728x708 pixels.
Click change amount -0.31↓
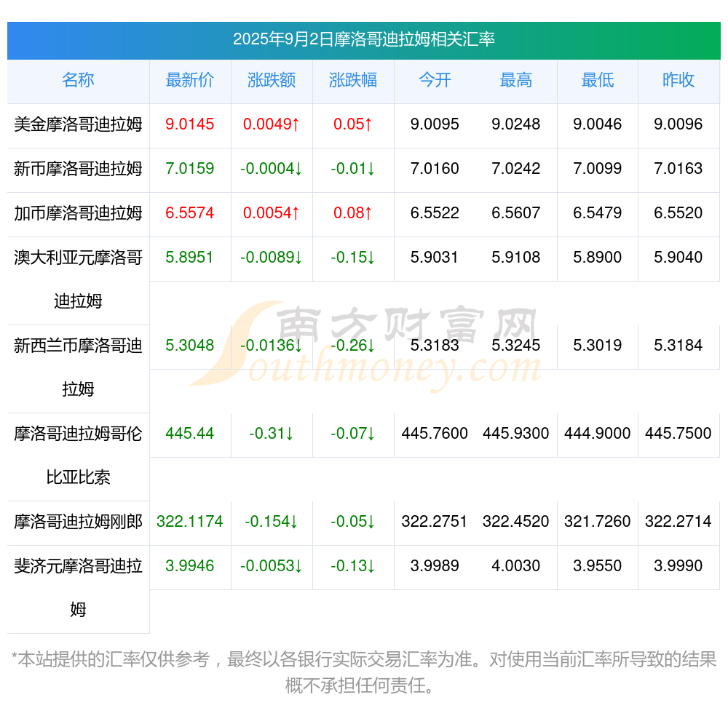[x=272, y=434]
